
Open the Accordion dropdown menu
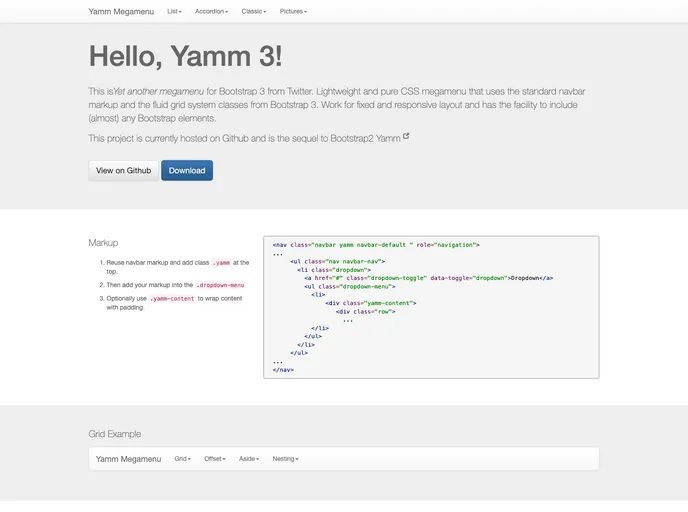coord(211,11)
